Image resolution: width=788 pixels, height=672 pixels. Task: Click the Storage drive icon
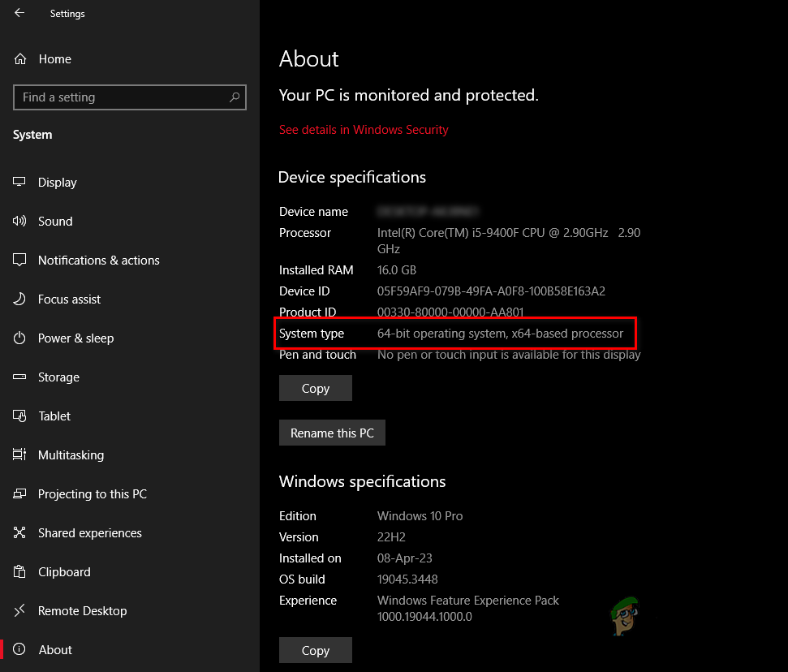click(x=20, y=377)
